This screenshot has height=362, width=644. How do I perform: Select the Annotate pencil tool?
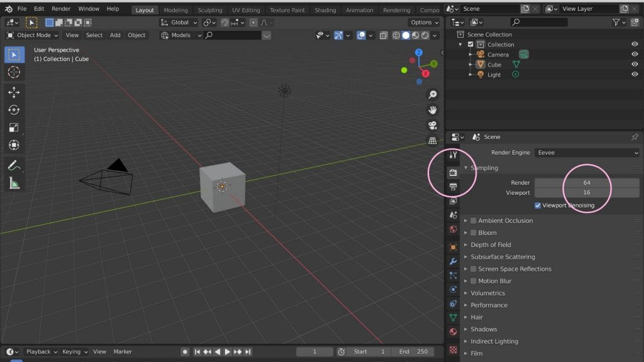14,165
